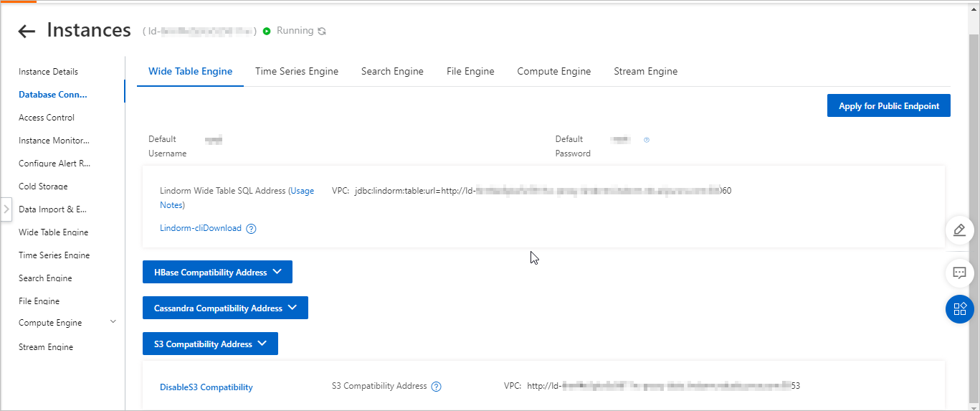Click the Default Password help icon
The height and width of the screenshot is (411, 980).
(x=647, y=140)
